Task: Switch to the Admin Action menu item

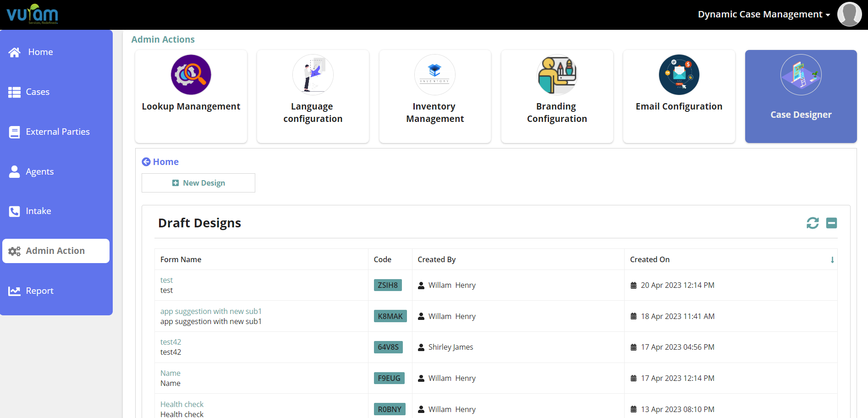Action: click(55, 251)
